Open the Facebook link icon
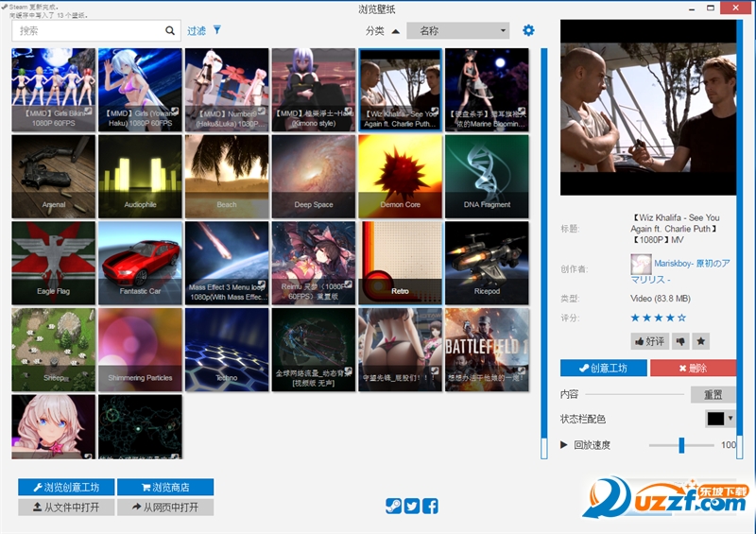The image size is (756, 534). click(430, 507)
